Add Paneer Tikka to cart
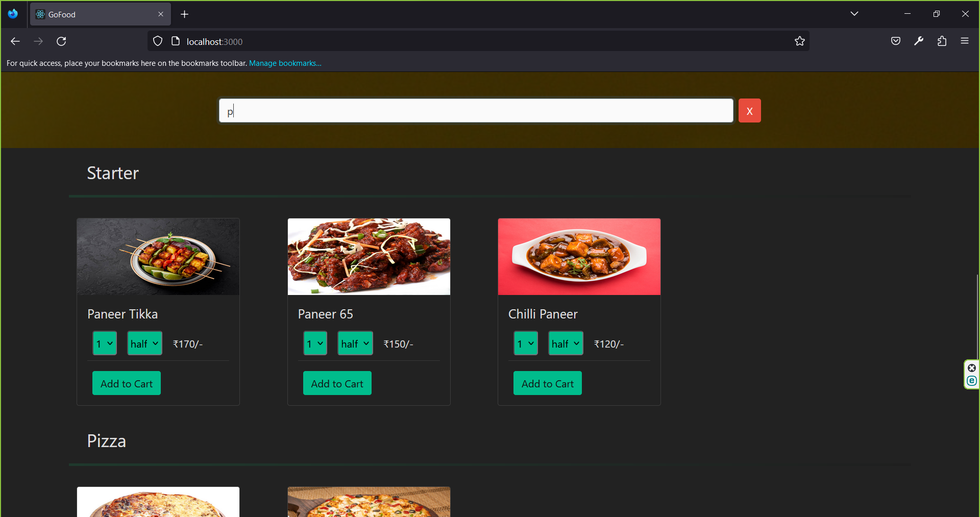This screenshot has width=980, height=517. [x=126, y=383]
